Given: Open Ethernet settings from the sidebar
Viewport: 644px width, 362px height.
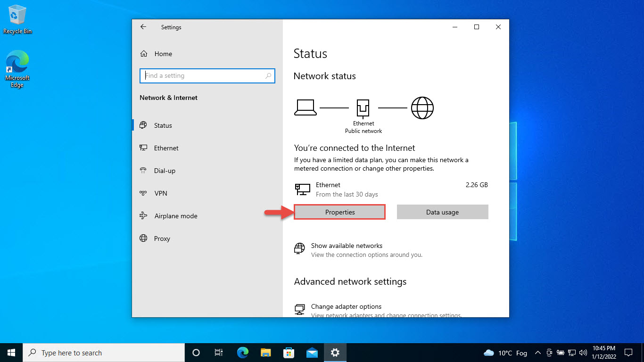Looking at the screenshot, I should [166, 148].
